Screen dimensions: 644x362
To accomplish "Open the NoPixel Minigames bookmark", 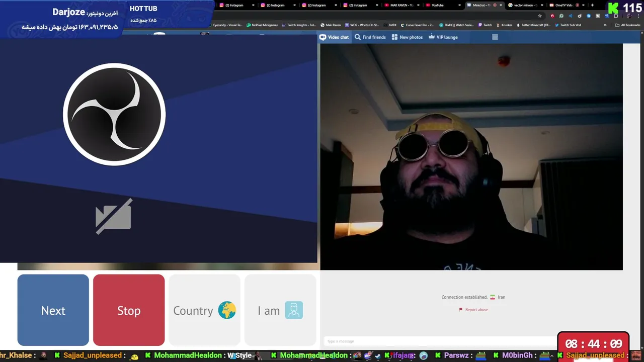I will 262,25.
